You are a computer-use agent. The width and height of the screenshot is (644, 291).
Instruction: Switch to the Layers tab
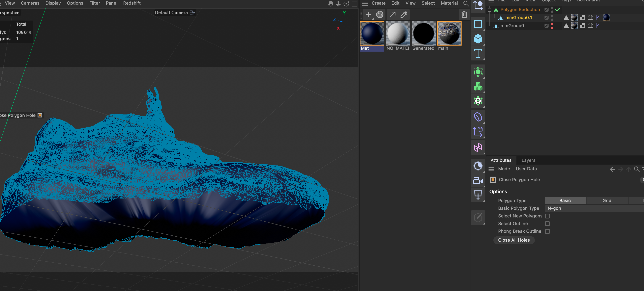pyautogui.click(x=528, y=160)
